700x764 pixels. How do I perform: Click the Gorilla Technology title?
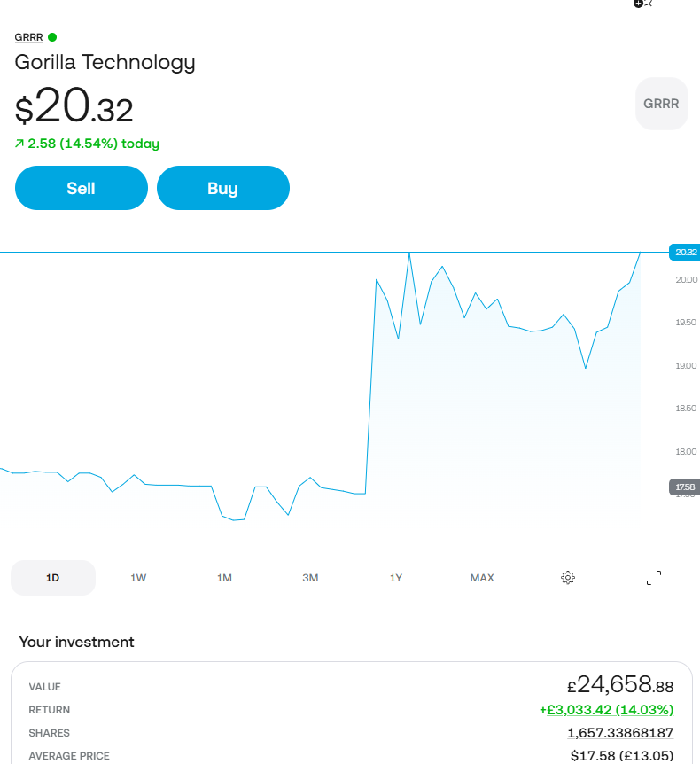coord(105,63)
